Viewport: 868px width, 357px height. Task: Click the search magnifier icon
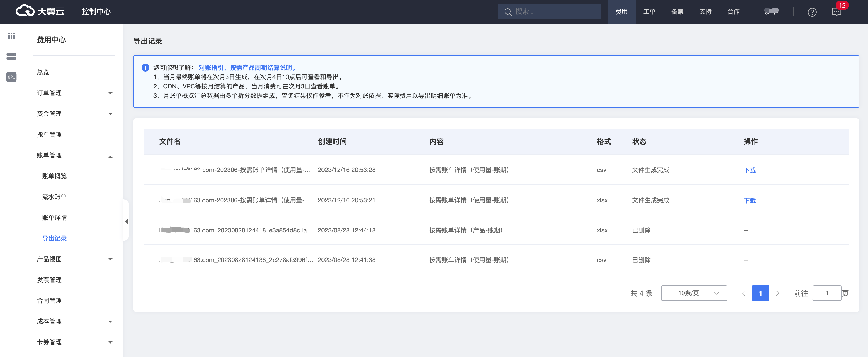click(x=508, y=12)
